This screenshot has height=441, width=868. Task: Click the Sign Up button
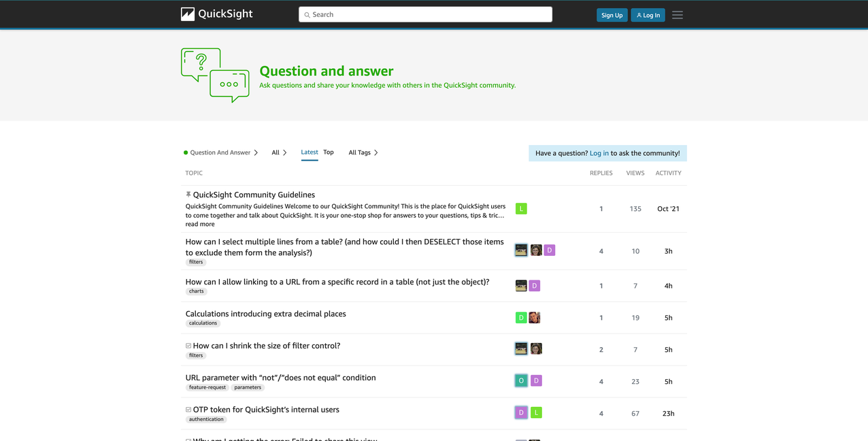(612, 15)
